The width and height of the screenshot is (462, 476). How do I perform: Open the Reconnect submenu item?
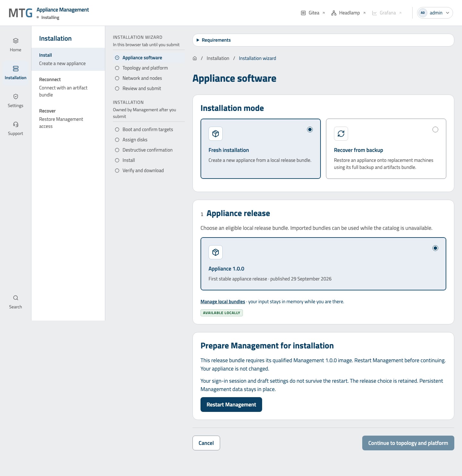click(68, 87)
